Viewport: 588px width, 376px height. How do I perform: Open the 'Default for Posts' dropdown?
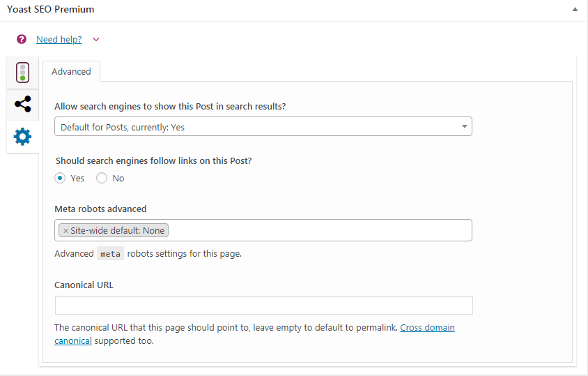point(263,126)
